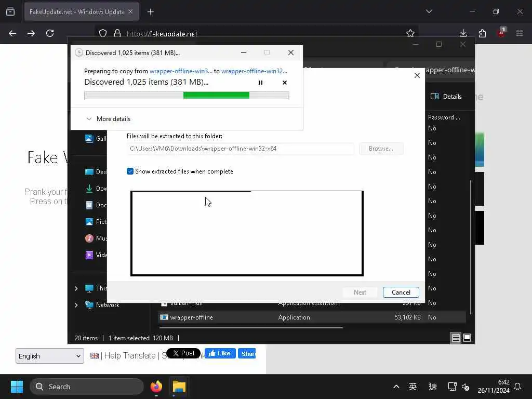Open Pictures folder icon in the sidebar

click(x=89, y=221)
